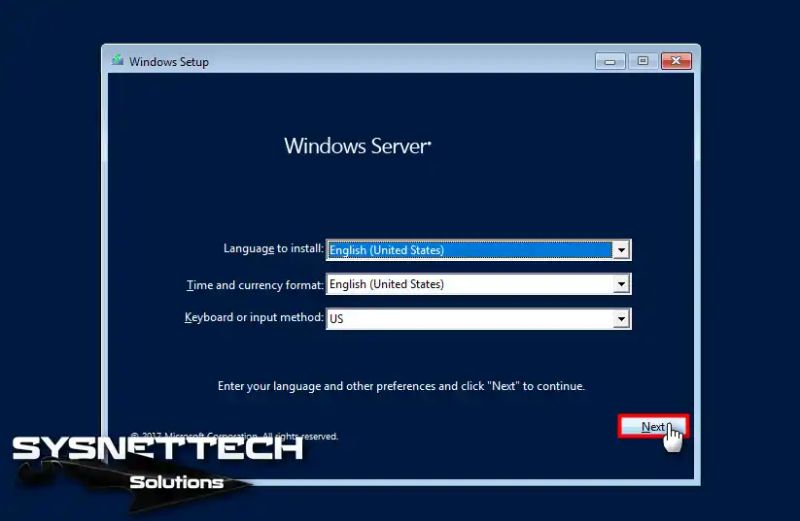Minimize the Windows Setup window
This screenshot has width=800, height=521.
(x=610, y=61)
